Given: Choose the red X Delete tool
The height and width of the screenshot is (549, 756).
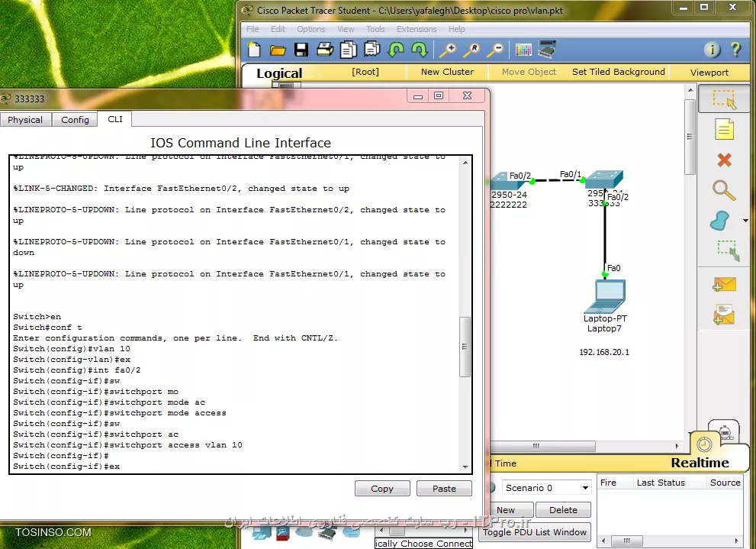Looking at the screenshot, I should click(x=724, y=160).
